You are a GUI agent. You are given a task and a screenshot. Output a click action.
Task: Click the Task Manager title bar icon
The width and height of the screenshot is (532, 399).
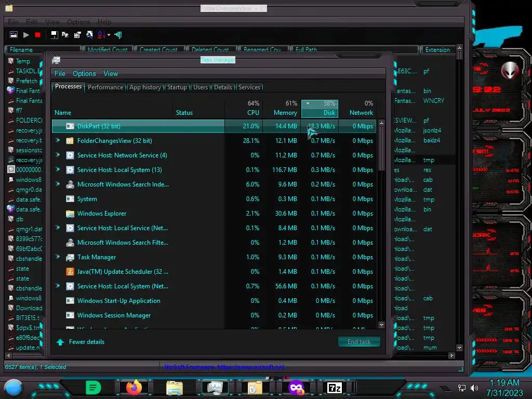coord(56,60)
